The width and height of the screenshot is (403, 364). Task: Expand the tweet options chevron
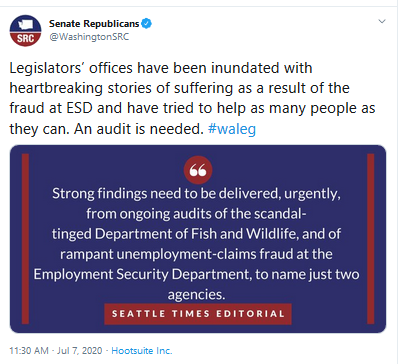pyautogui.click(x=382, y=22)
